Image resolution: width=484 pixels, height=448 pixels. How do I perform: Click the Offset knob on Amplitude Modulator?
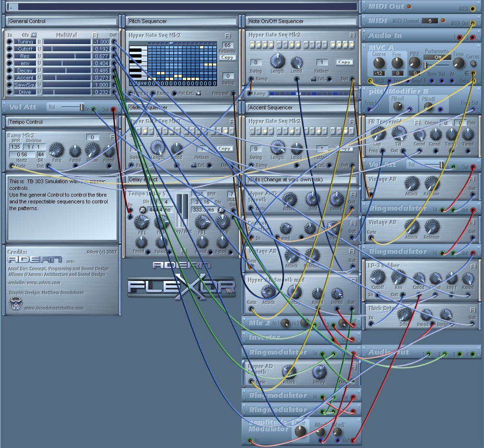pos(300,431)
